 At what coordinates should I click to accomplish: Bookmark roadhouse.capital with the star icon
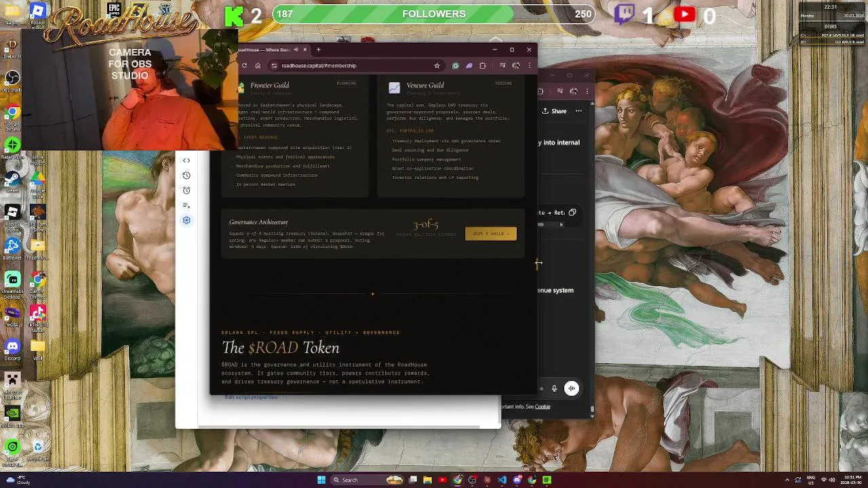pos(437,66)
